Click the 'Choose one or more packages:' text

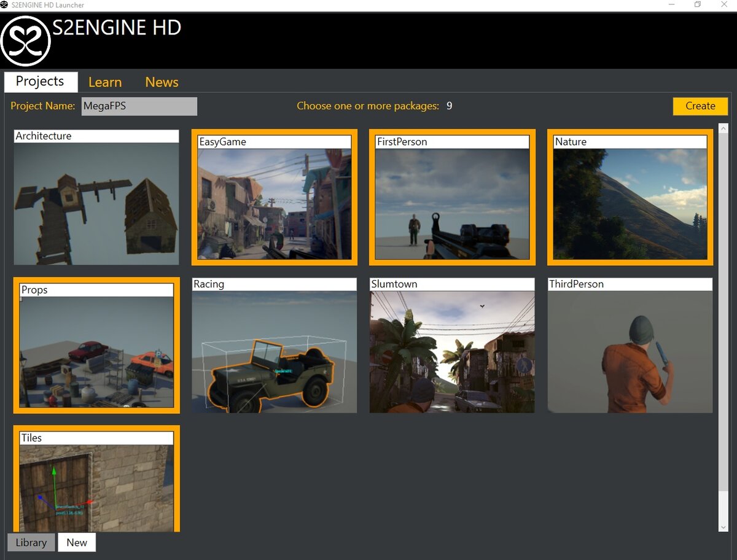click(x=368, y=106)
